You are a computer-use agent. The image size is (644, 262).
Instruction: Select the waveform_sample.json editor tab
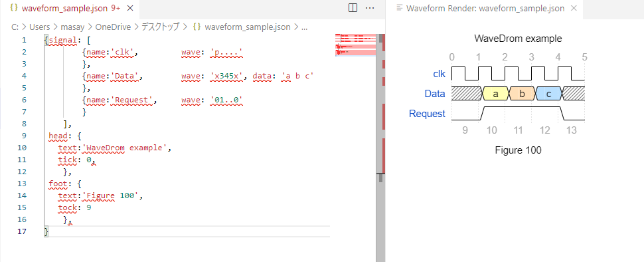(70, 8)
